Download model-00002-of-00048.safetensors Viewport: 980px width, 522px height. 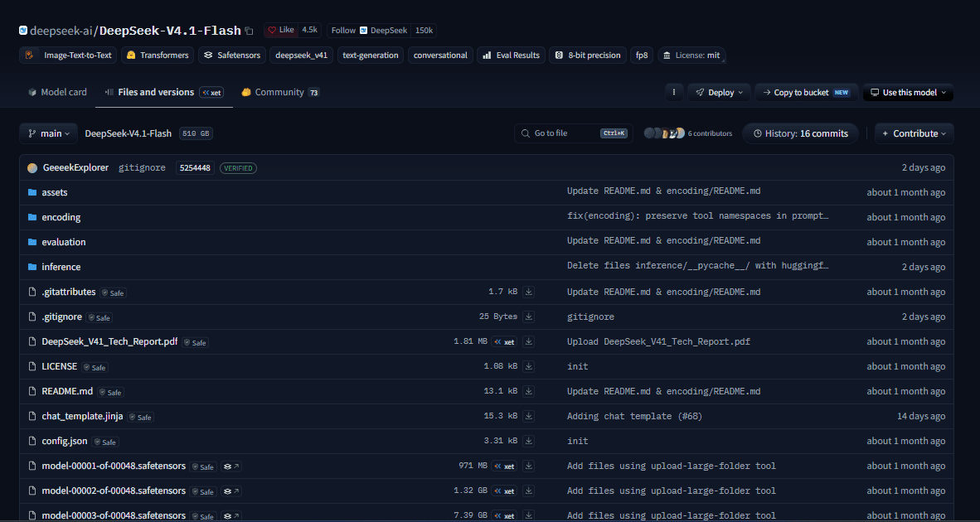coord(529,491)
